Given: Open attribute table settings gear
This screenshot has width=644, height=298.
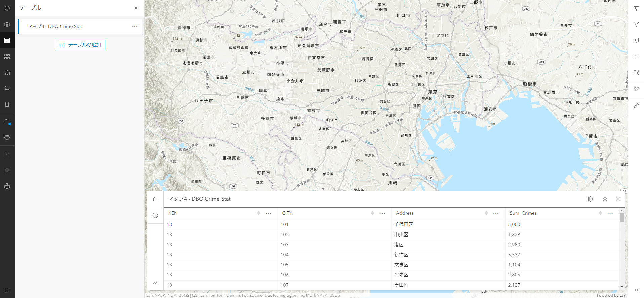Looking at the screenshot, I should coord(590,199).
